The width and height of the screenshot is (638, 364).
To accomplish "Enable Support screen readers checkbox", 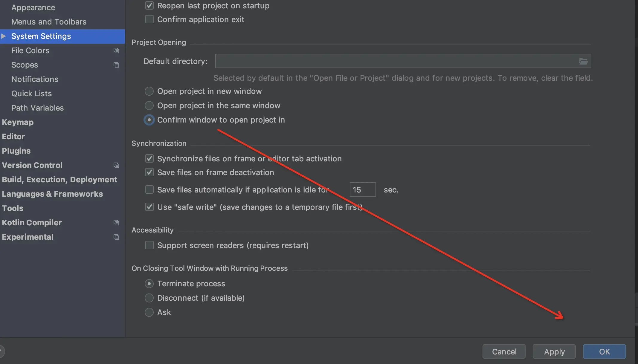I will [149, 245].
